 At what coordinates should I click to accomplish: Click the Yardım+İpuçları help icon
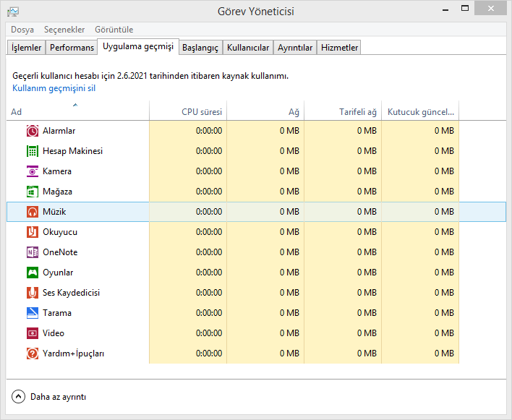click(33, 353)
